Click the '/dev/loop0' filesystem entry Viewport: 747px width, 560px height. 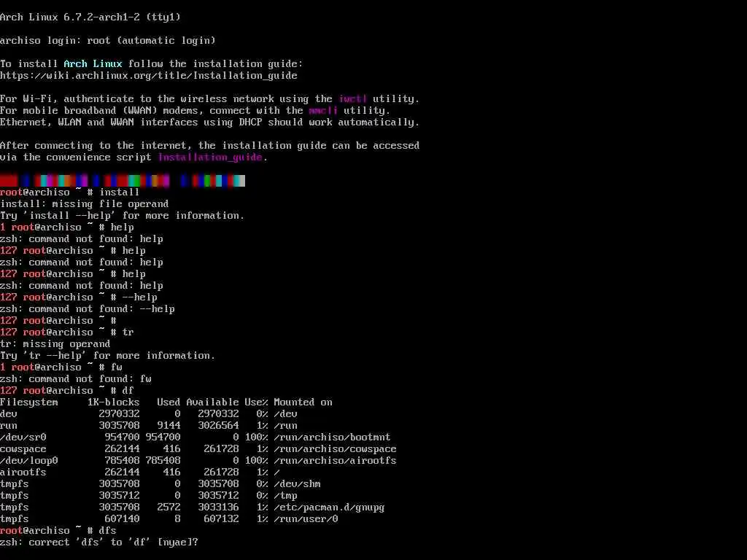[x=29, y=461]
